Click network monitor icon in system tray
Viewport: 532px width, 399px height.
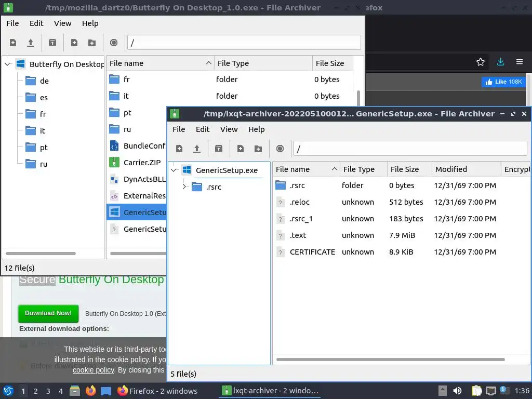[490, 391]
